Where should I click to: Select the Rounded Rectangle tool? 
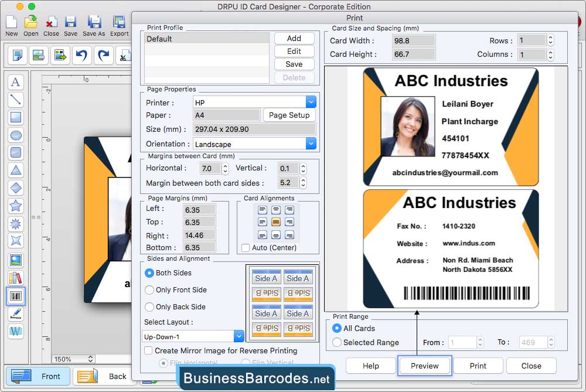(16, 152)
